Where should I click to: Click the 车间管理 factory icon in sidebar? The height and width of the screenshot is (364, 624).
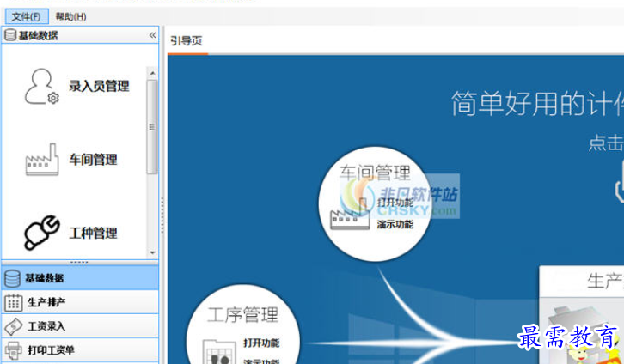[x=42, y=160]
